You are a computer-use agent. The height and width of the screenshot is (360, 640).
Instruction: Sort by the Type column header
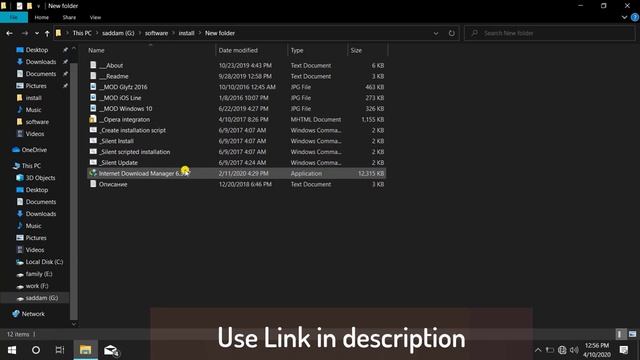click(297, 50)
